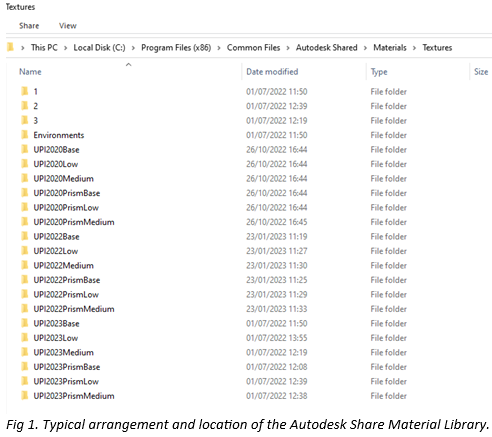Click the UPI2022PrismLow folder name
Screen dimensions: 492x437
point(66,295)
